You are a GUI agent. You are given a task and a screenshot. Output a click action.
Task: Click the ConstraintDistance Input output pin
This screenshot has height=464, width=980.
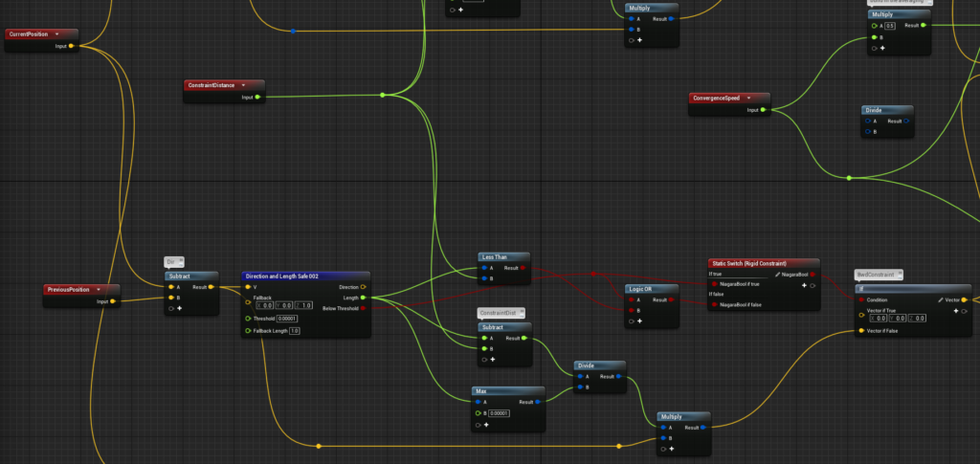click(x=257, y=97)
